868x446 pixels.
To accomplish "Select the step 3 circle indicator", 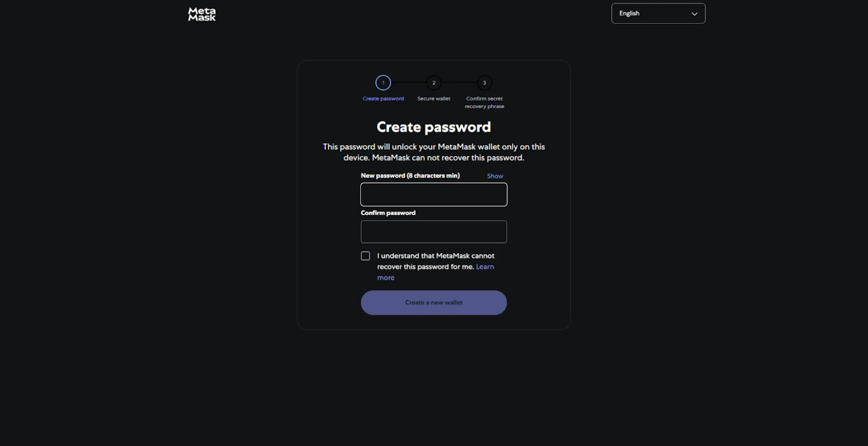I will click(484, 83).
